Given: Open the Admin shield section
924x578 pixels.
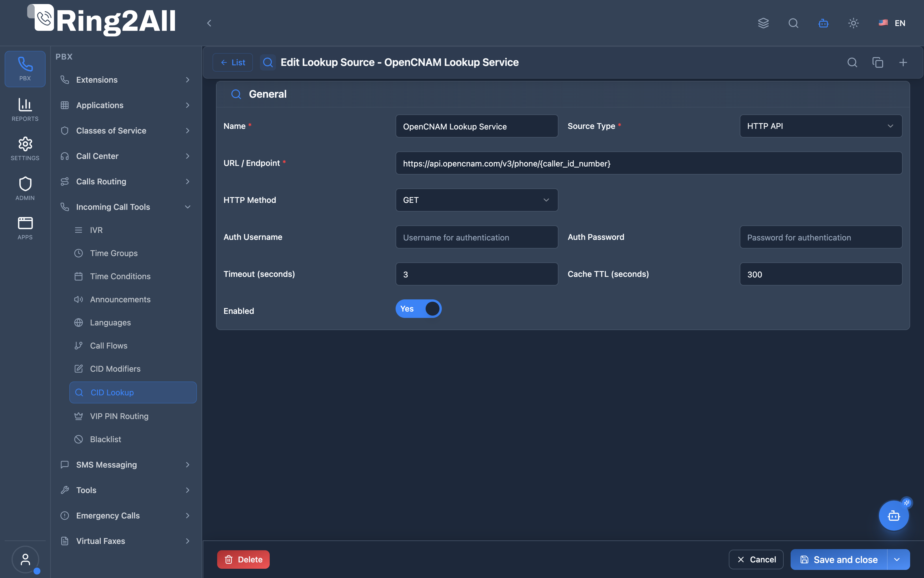Looking at the screenshot, I should coord(25,188).
